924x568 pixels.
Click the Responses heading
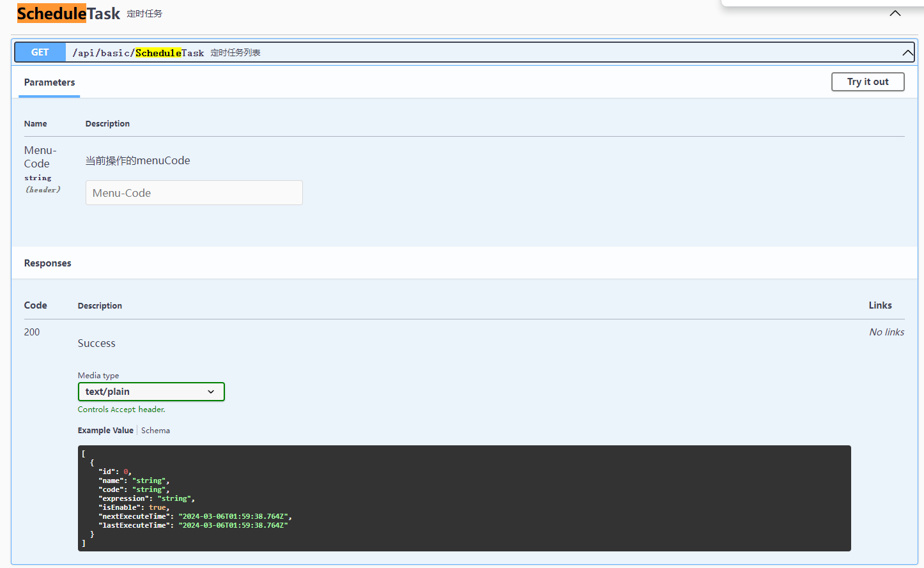48,263
